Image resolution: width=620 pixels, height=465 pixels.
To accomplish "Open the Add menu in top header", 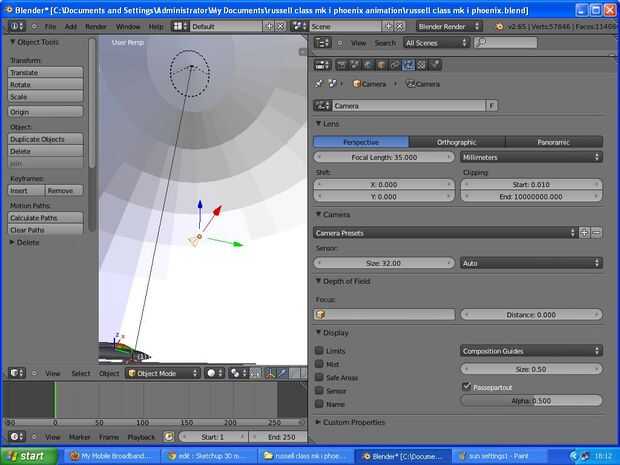I will pos(71,26).
